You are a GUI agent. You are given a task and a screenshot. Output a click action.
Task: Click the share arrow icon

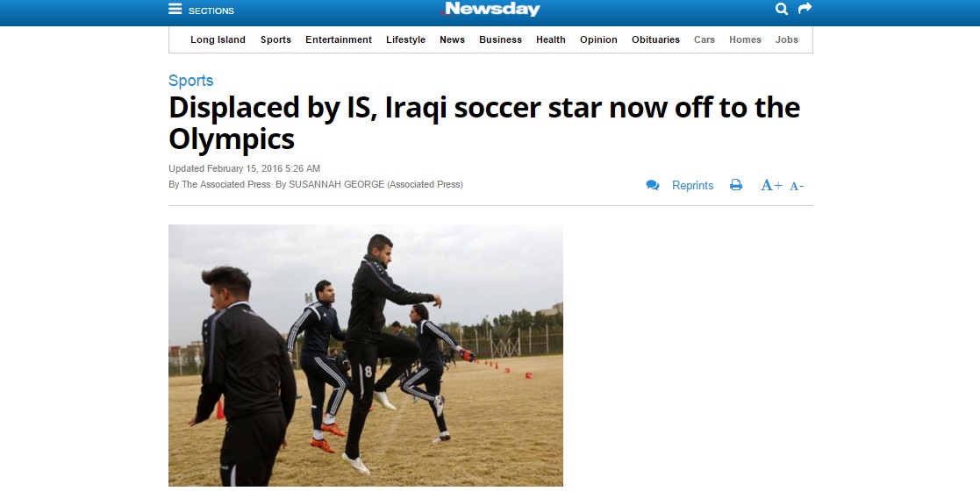805,8
